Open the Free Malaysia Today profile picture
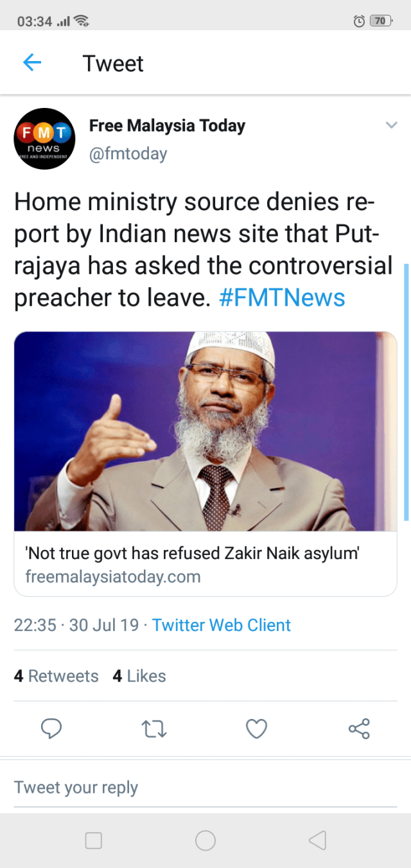Image resolution: width=411 pixels, height=868 pixels. [x=45, y=138]
